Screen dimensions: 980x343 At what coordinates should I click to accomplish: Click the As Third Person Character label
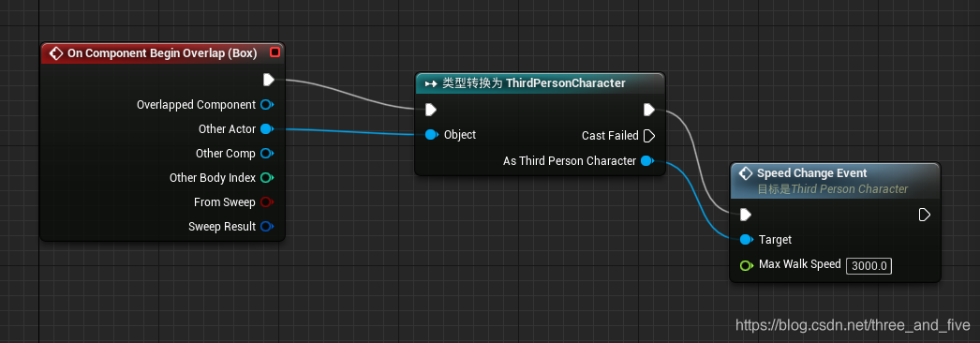570,160
